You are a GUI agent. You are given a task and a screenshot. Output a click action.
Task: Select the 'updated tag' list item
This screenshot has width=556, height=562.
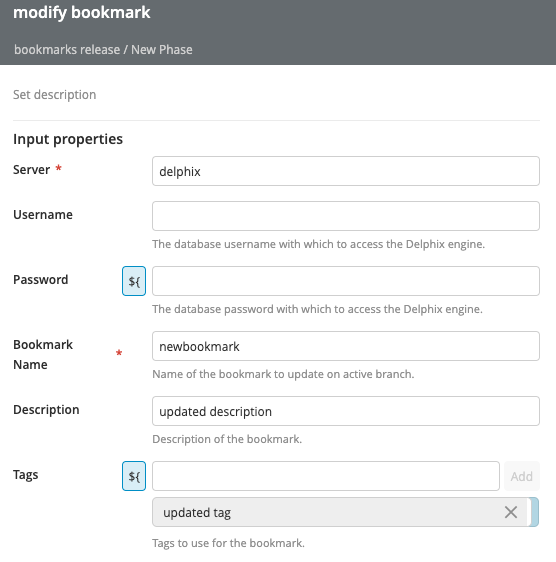point(340,512)
